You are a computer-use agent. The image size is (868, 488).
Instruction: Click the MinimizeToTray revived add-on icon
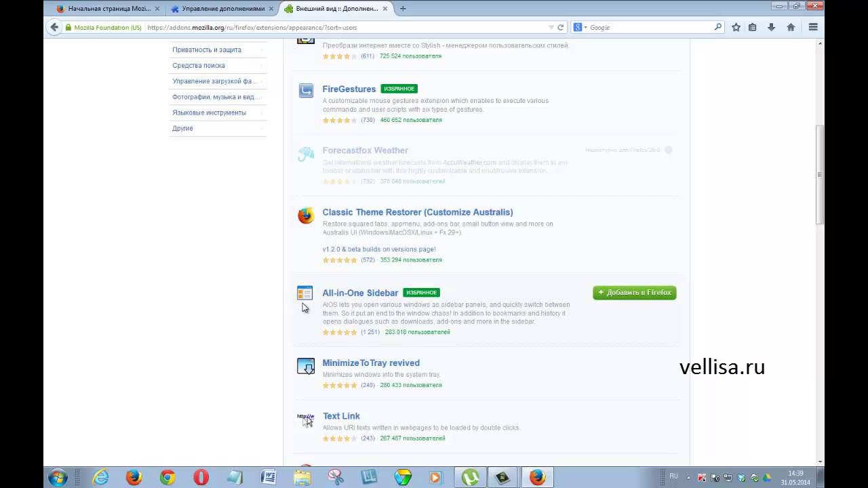coord(306,366)
